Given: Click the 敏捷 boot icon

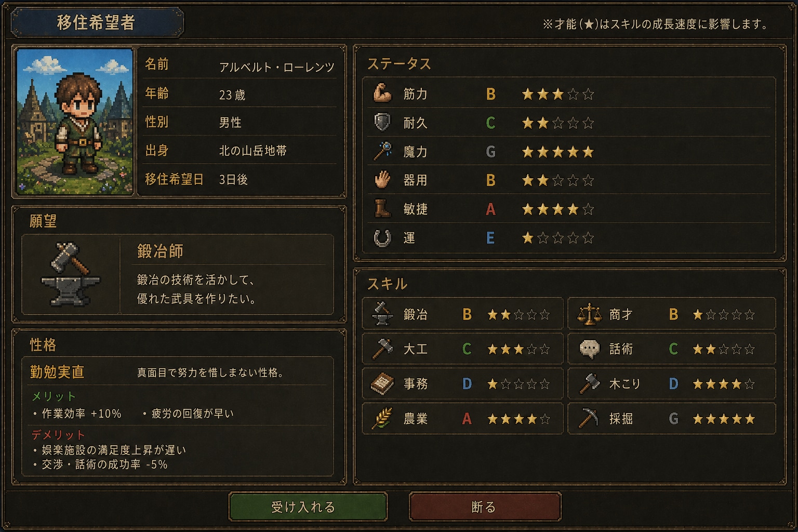Looking at the screenshot, I should [382, 209].
